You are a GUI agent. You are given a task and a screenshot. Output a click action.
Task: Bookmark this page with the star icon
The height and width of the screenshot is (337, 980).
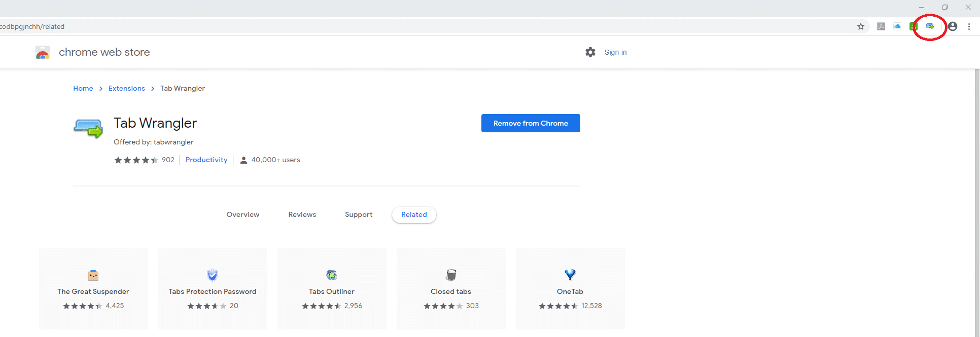(861, 26)
